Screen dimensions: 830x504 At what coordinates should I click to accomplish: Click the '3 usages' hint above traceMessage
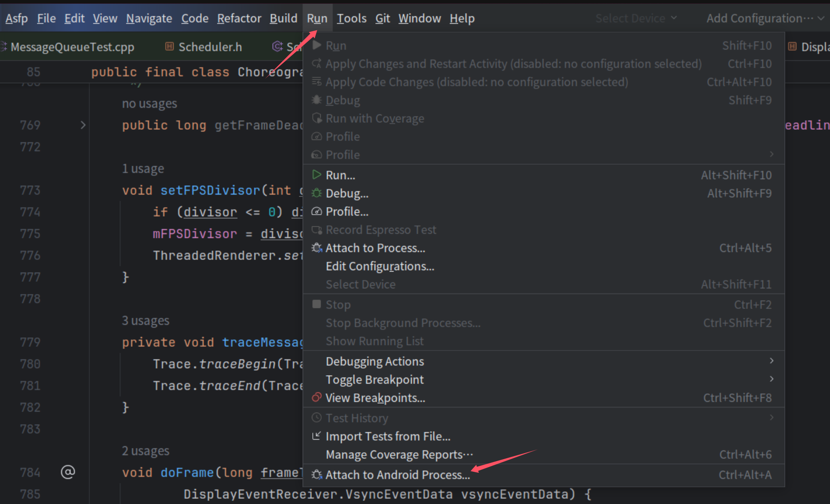point(146,321)
